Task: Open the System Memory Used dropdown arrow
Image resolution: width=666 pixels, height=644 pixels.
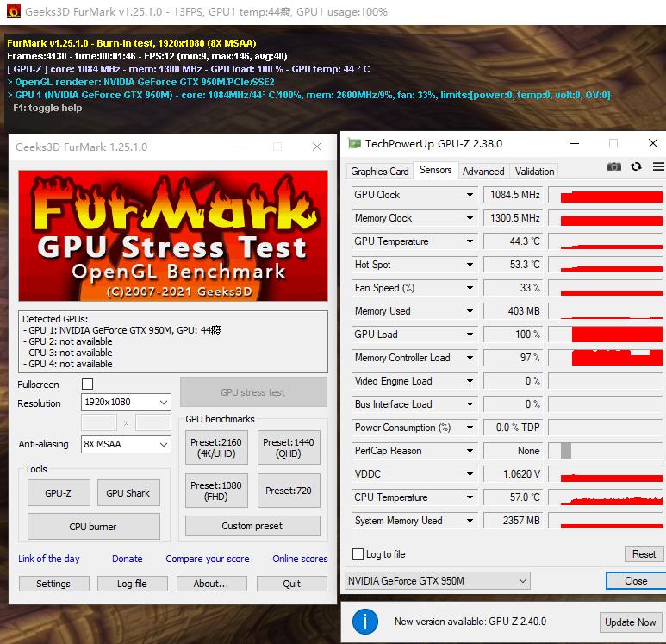Action: (x=470, y=521)
